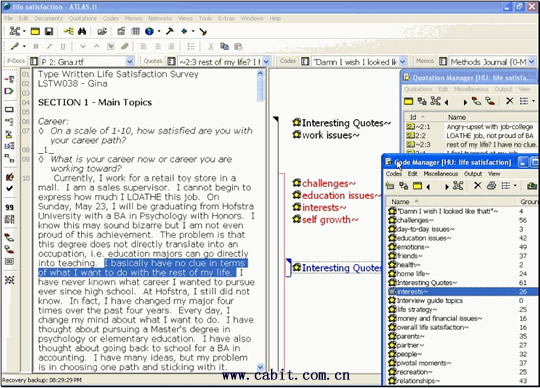
Task: Click the binoculars search icon
Action: (82, 32)
